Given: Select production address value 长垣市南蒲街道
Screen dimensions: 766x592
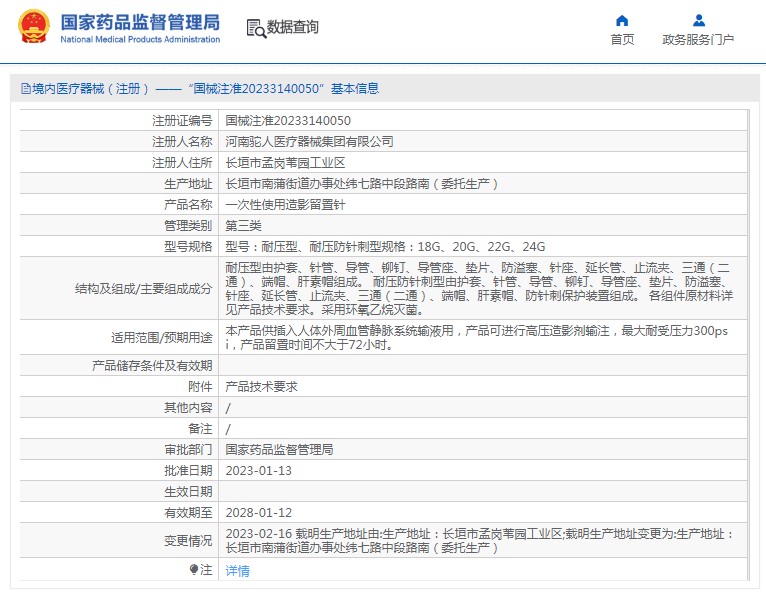Looking at the screenshot, I should coord(362,184).
